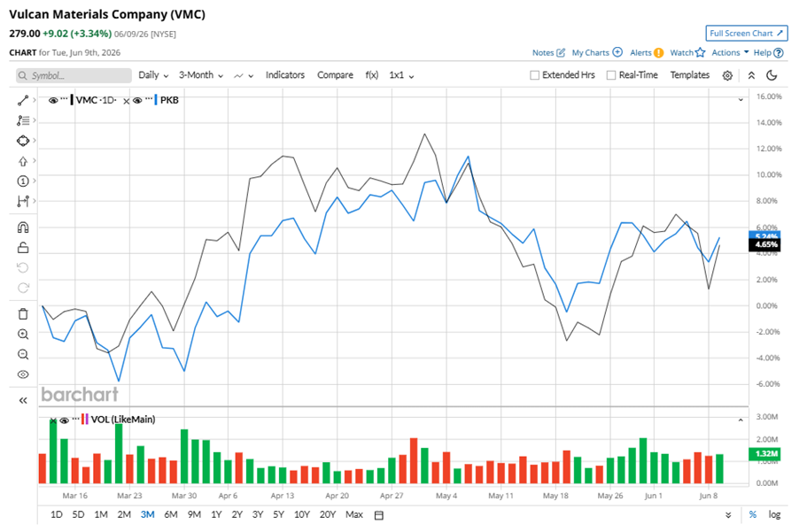Expand the bottom panel double chevron

pyautogui.click(x=728, y=515)
